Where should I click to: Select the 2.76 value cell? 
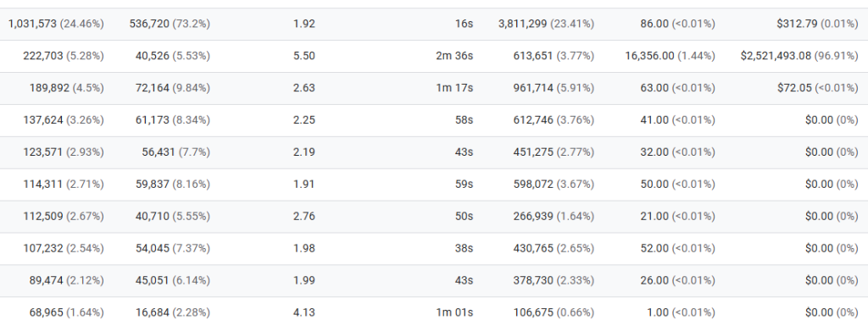click(x=304, y=216)
